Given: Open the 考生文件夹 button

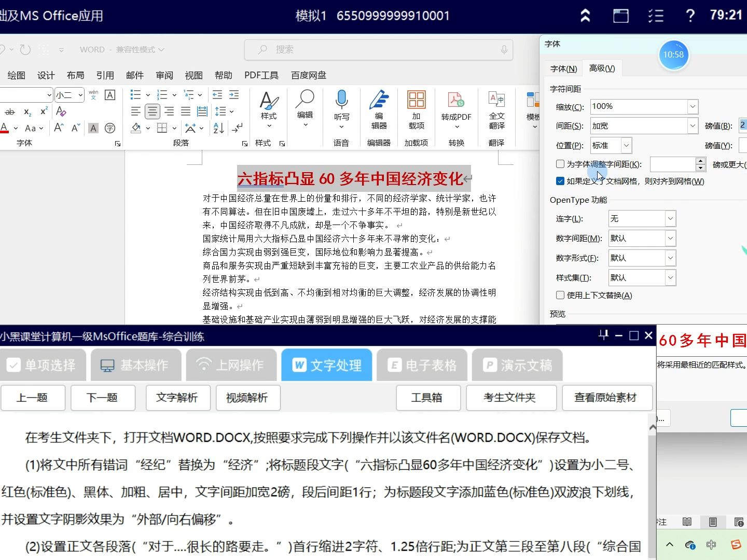Looking at the screenshot, I should pyautogui.click(x=511, y=398).
